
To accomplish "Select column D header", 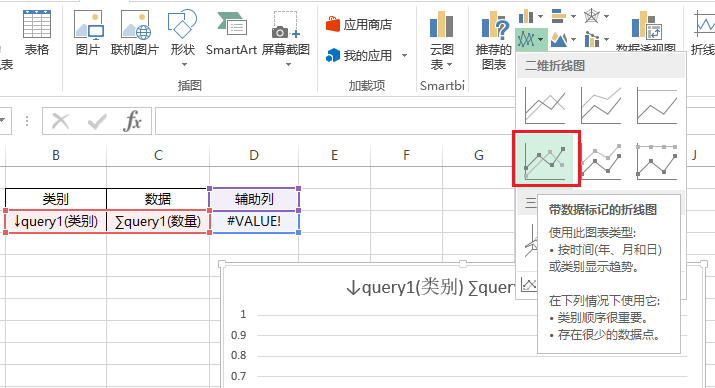I will point(254,155).
